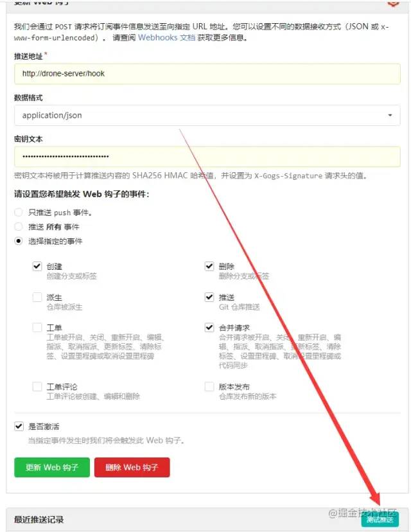Click the push URL field with http://drone-server/hook
Image resolution: width=411 pixels, height=532 pixels.
(207, 74)
